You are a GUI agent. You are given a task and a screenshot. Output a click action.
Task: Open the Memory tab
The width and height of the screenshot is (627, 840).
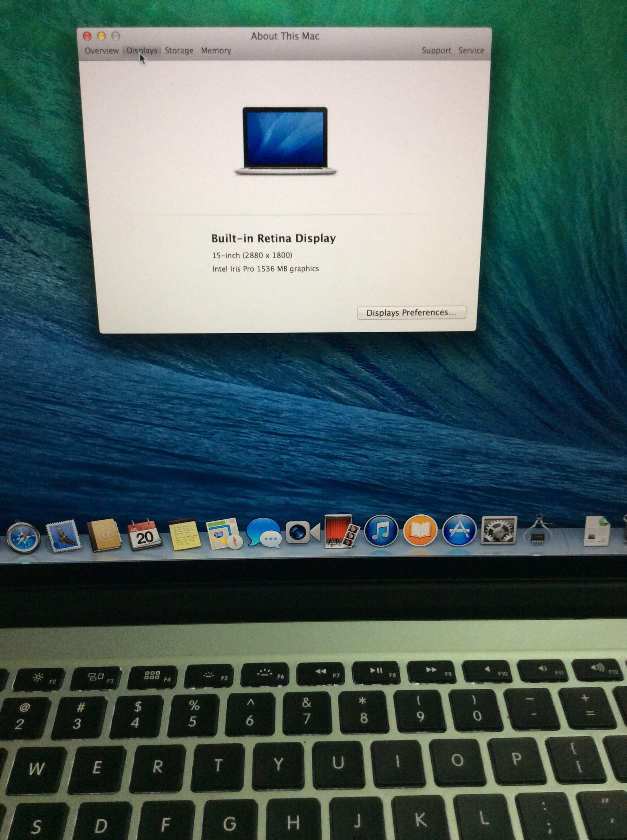click(216, 51)
